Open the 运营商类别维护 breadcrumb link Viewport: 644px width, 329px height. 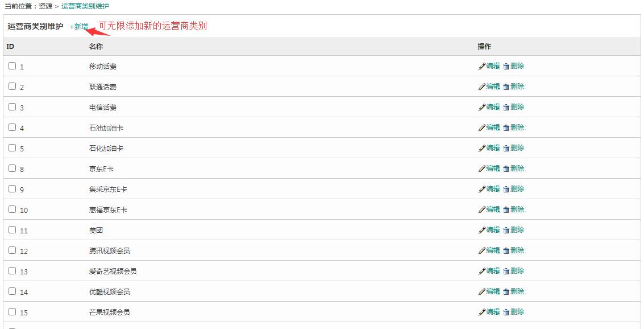pos(85,6)
